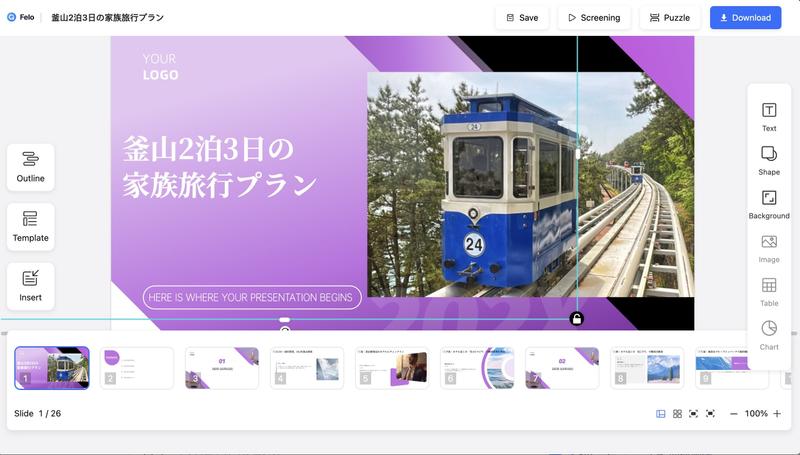Open the Outline panel
Viewport: 800px width, 455px height.
coord(30,167)
